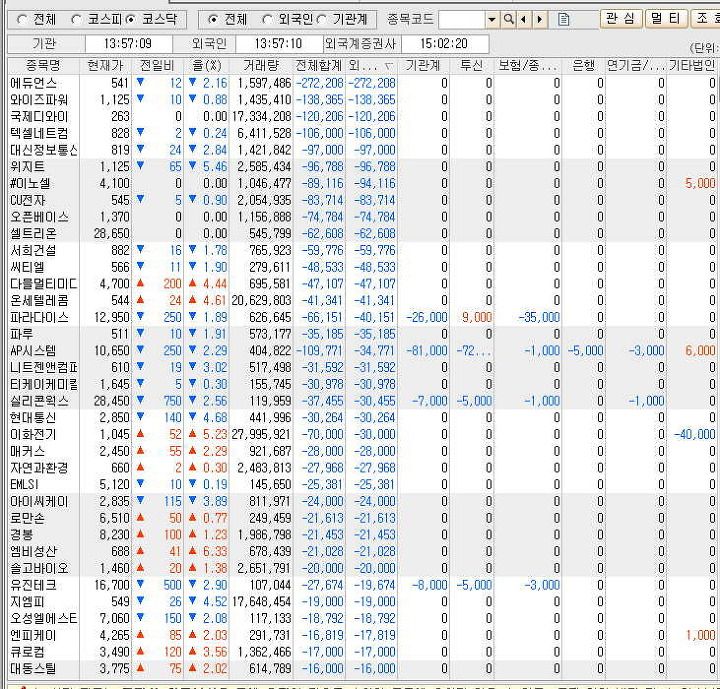Select the 텍셀네트컴 stock row
The height and width of the screenshot is (689, 720).
pyautogui.click(x=363, y=133)
